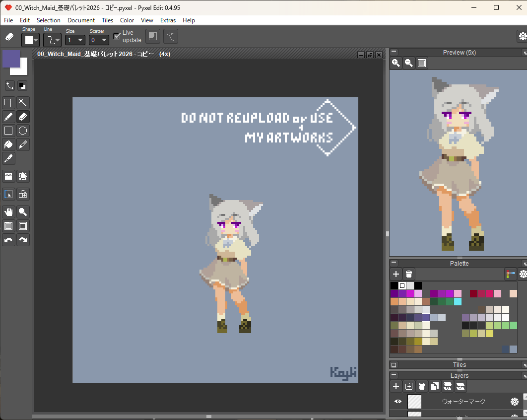Toggle the eraser erase-to-secondary option button

point(152,36)
